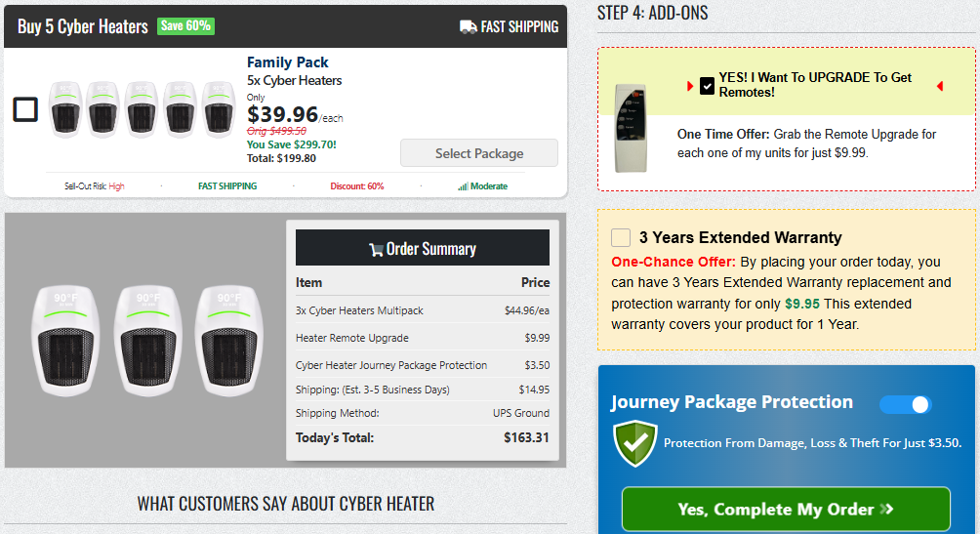
Task: Click the three heaters order summary image
Action: coord(147,341)
